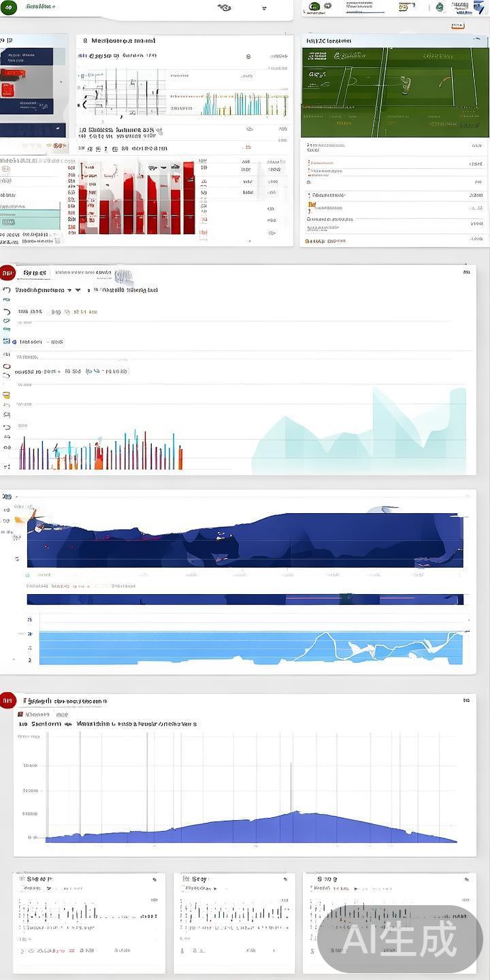Click the blue shield icon in the top right corner
Image resolution: width=490 pixels, height=980 pixels.
point(482,7)
